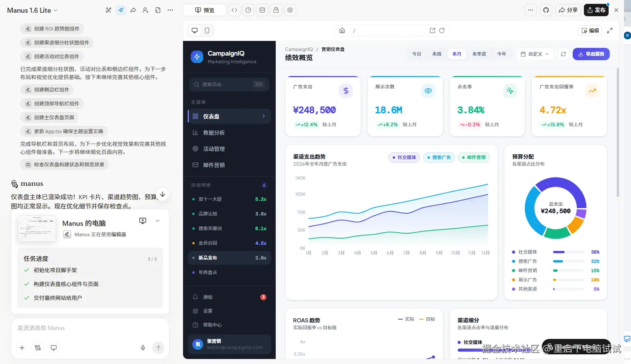Viewport: 631px width, 364px height.
Task: Expand the 仪表盘 menu item chevron
Action: tap(264, 116)
